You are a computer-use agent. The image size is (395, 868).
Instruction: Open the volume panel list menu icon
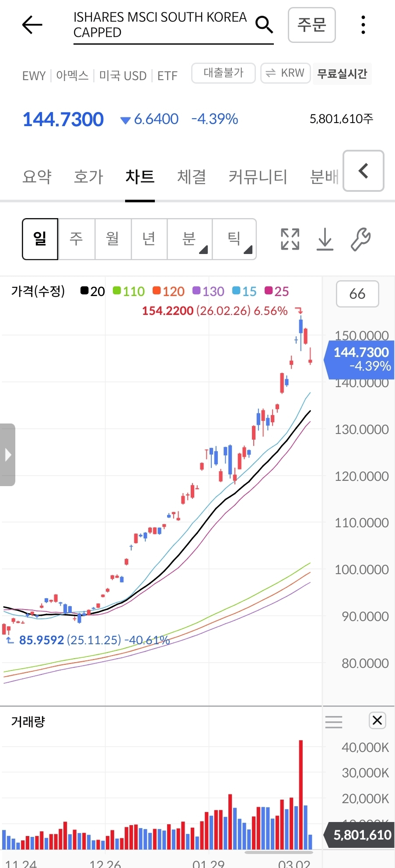(334, 721)
